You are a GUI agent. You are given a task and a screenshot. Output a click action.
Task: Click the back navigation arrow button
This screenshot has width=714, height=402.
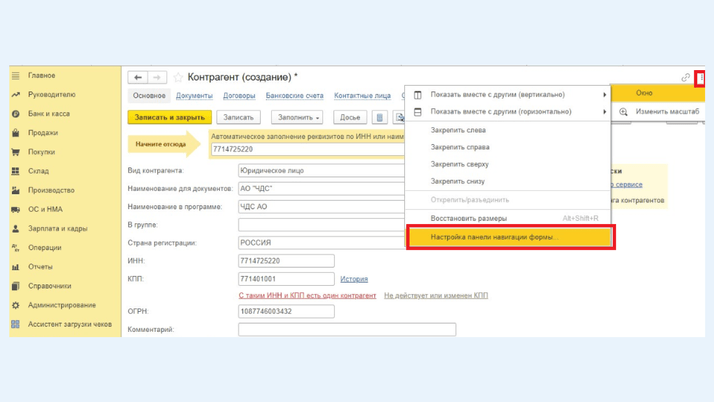pos(138,77)
